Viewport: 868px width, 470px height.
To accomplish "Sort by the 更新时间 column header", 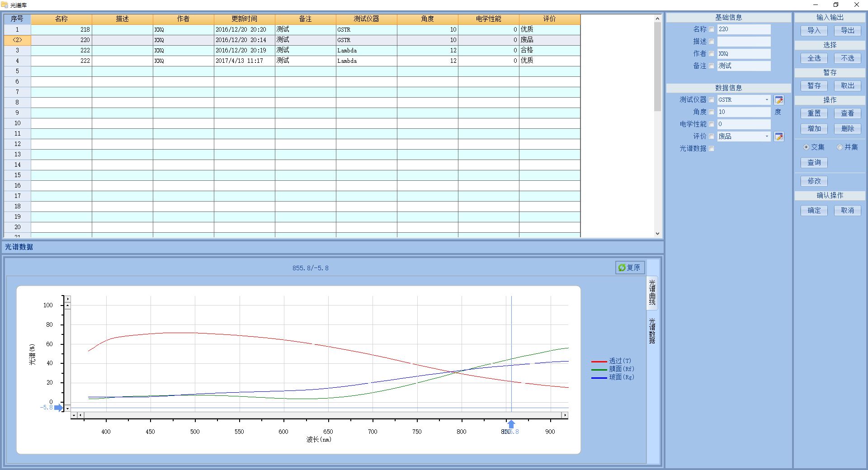I will 245,19.
